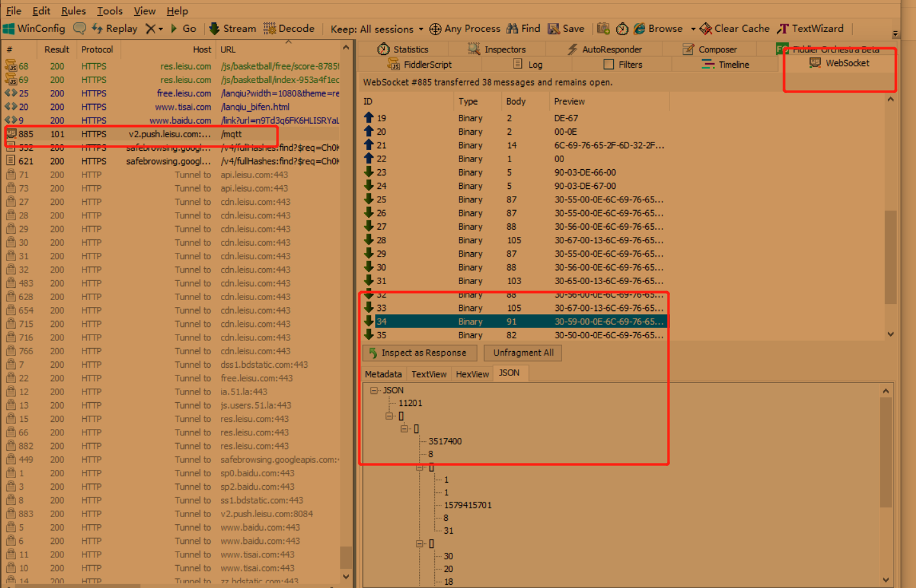Toggle Stream mode in toolbar
The width and height of the screenshot is (916, 588).
point(233,29)
